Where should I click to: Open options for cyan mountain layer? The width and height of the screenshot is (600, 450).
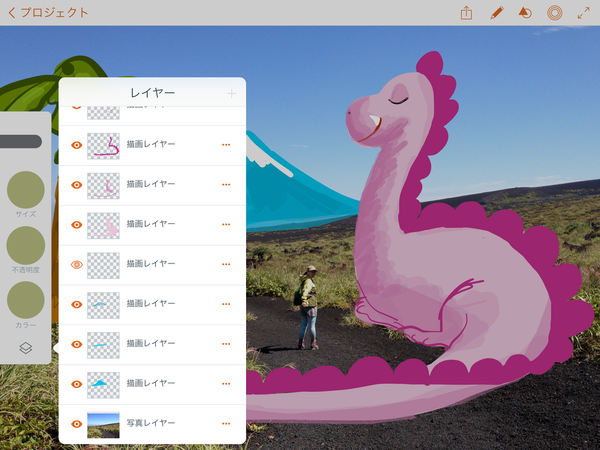pyautogui.click(x=226, y=383)
